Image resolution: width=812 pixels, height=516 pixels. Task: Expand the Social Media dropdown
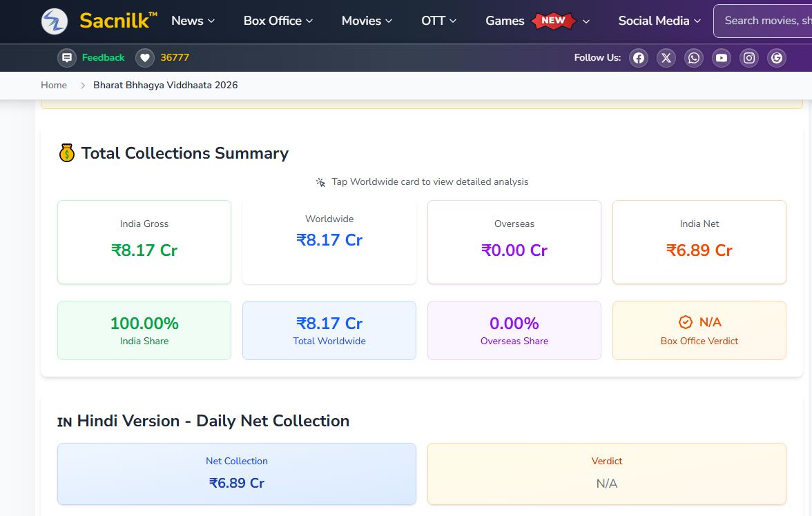tap(659, 21)
